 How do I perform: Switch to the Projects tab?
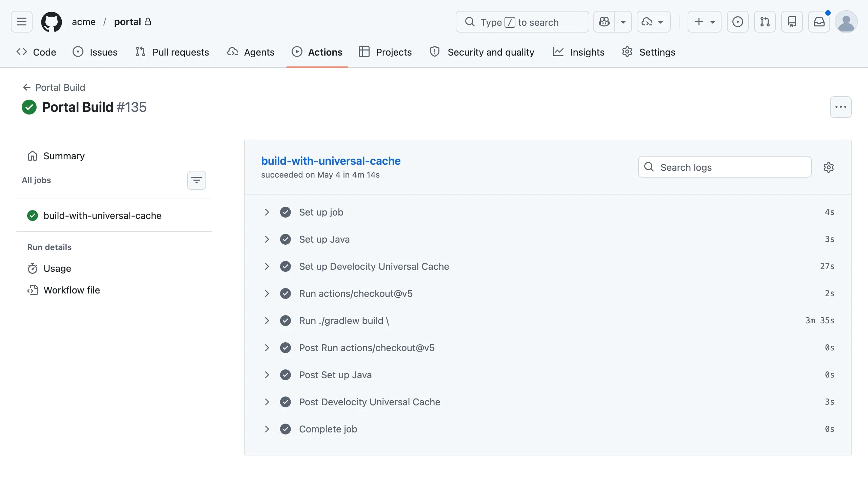coord(385,52)
